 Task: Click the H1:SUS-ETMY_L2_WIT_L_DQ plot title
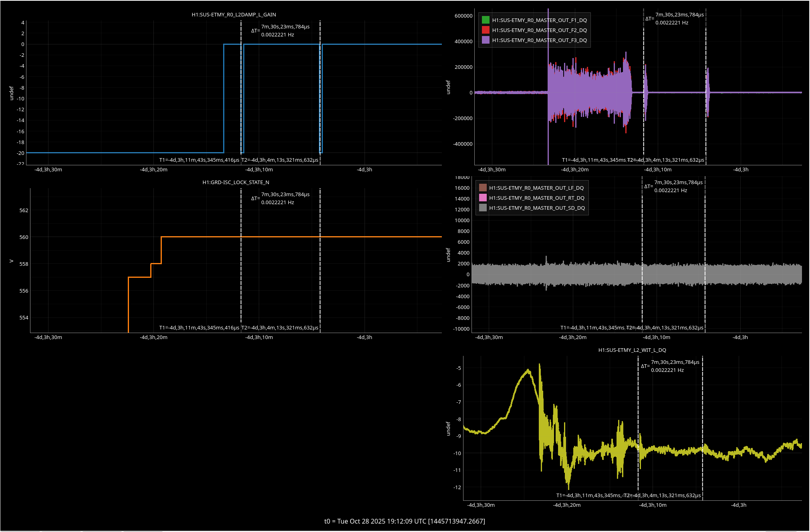pos(632,350)
